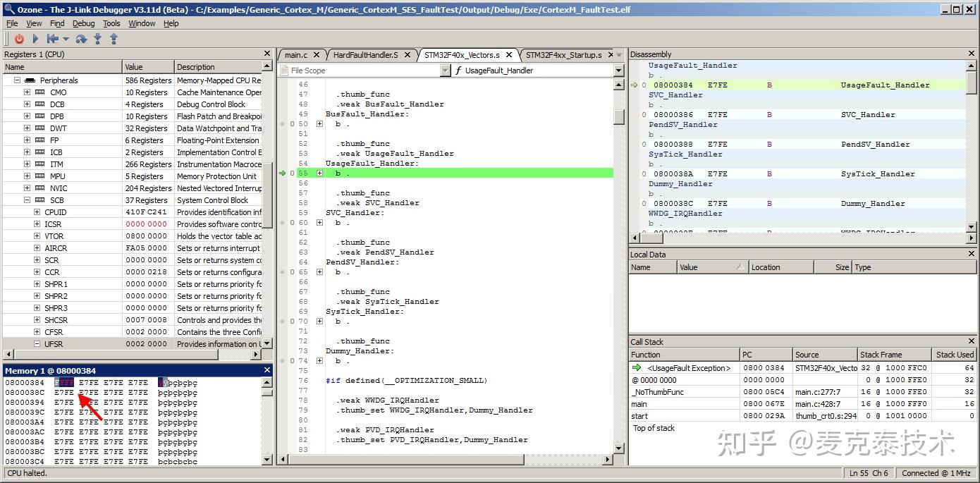The height and width of the screenshot is (483, 980).
Task: Click the Step Into down-arrow icon
Action: 97,39
